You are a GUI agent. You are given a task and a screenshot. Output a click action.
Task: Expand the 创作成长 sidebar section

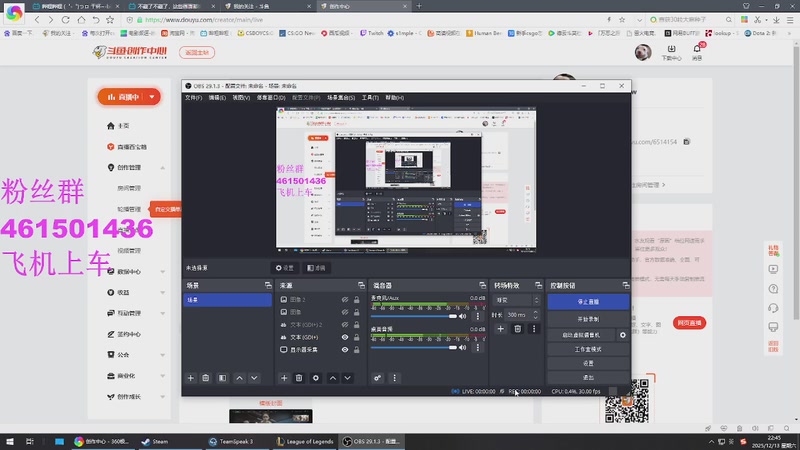coord(163,397)
